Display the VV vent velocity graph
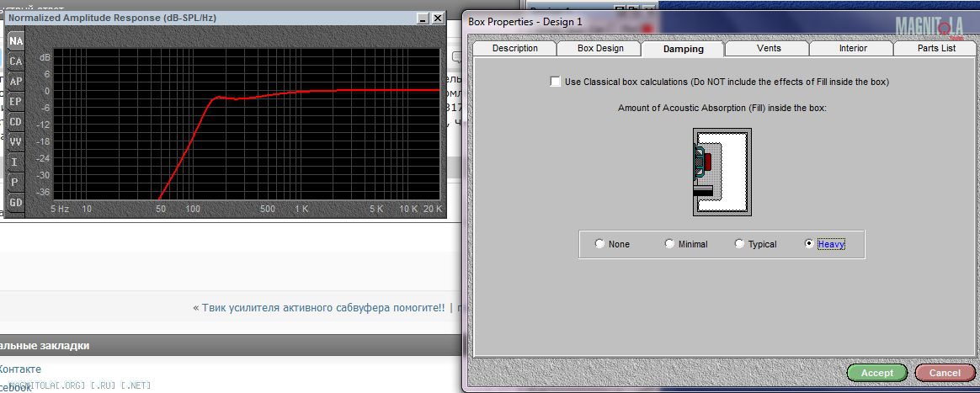 coord(15,141)
